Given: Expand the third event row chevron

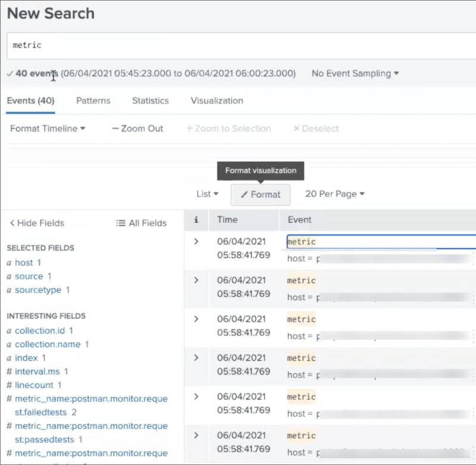Looking at the screenshot, I should click(196, 319).
